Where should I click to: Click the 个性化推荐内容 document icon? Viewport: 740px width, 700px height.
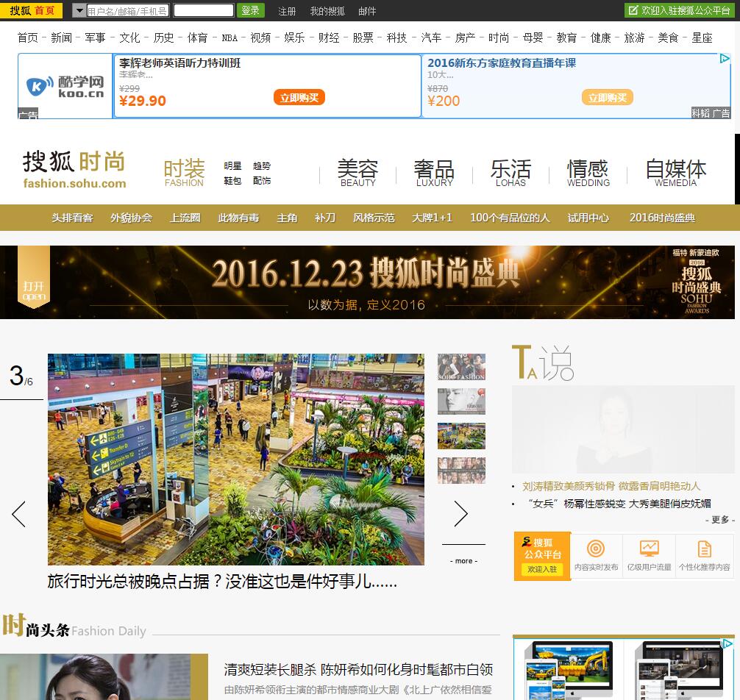704,549
